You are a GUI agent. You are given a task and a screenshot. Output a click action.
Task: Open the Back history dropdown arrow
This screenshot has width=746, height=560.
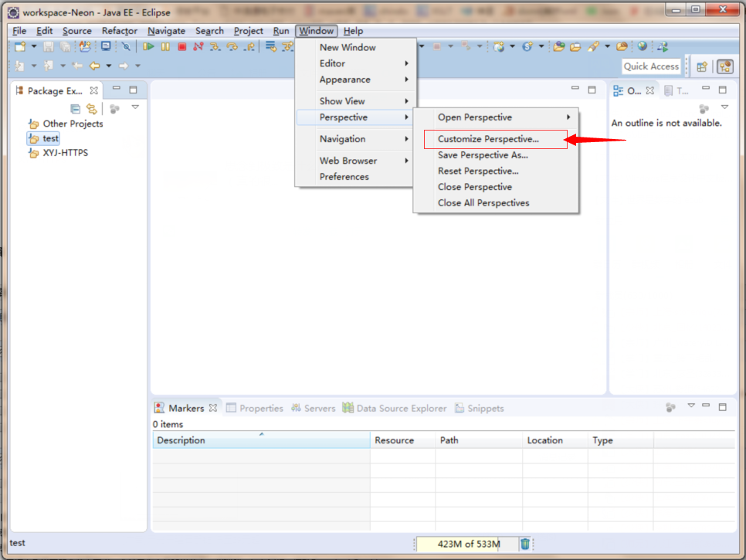108,66
